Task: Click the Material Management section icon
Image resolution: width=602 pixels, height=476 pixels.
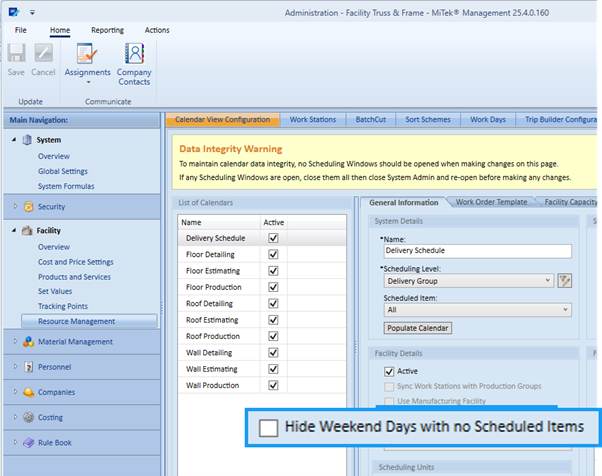Action: (28, 342)
